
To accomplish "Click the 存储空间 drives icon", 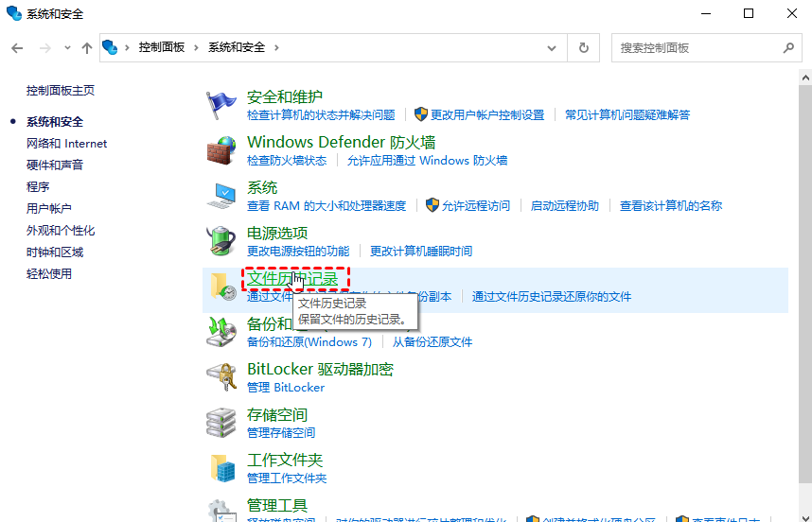I will (221, 422).
